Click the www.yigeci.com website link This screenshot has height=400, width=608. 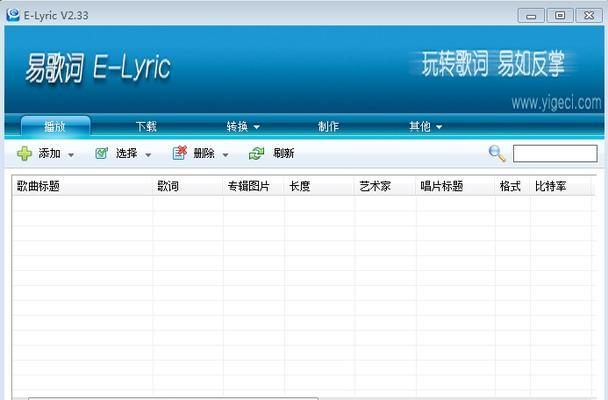pos(556,103)
